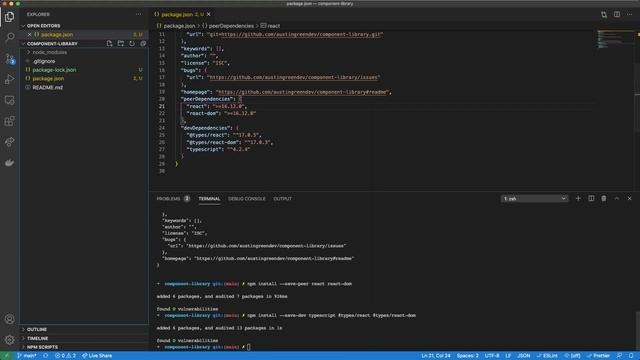Image resolution: width=640 pixels, height=360 pixels.
Task: Click the issues URL link on line 17
Action: coord(293,77)
